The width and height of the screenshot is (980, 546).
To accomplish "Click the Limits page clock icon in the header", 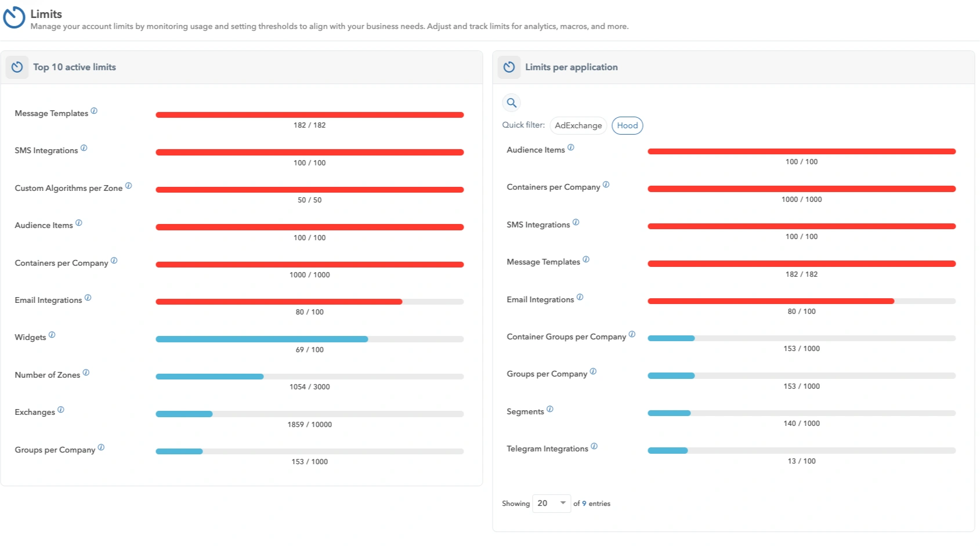I will 14,18.
